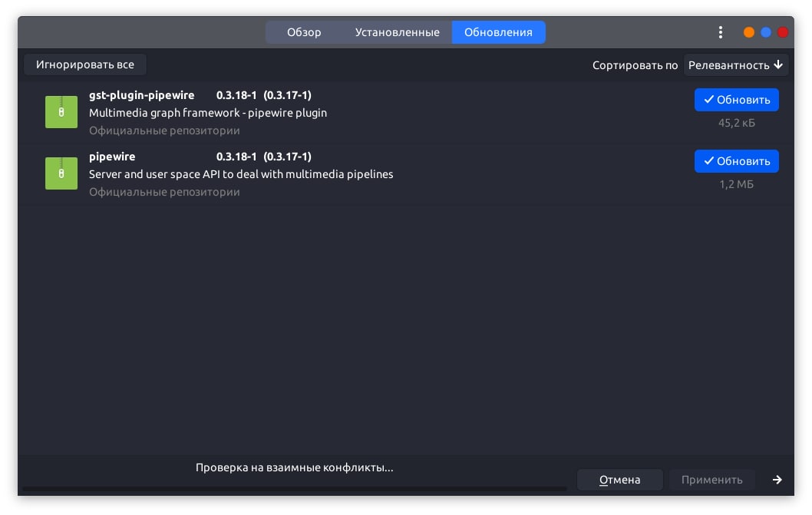
Task: Close window with the red button
Action: pyautogui.click(x=783, y=32)
